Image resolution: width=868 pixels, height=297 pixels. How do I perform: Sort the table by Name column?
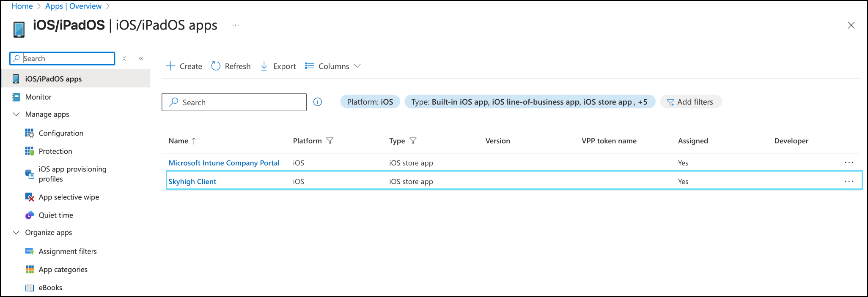(x=179, y=141)
